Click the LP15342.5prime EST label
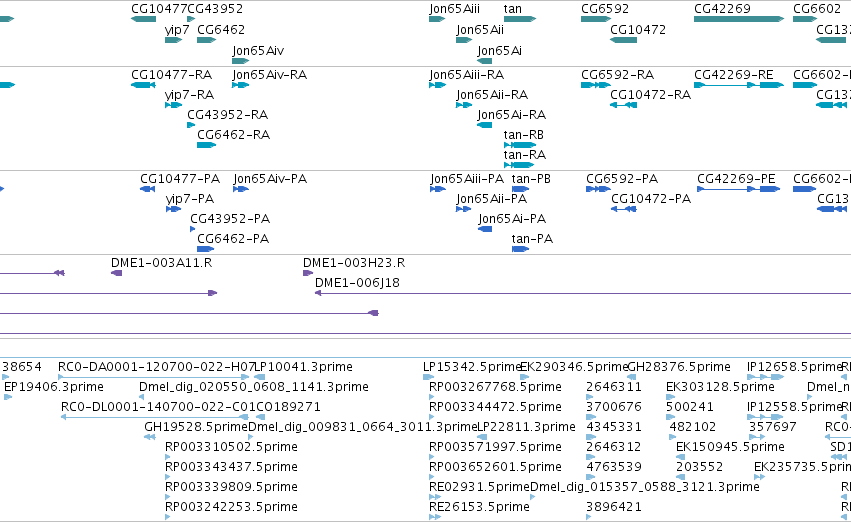 pos(471,367)
